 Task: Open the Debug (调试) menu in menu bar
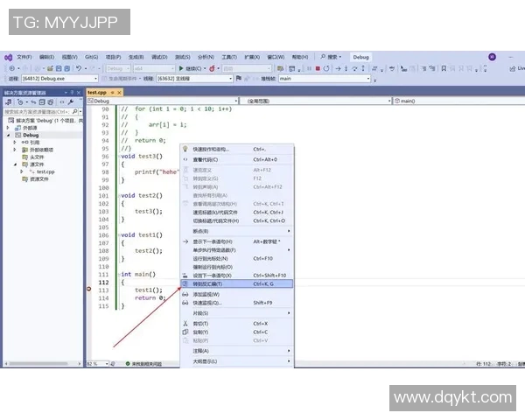tap(159, 57)
